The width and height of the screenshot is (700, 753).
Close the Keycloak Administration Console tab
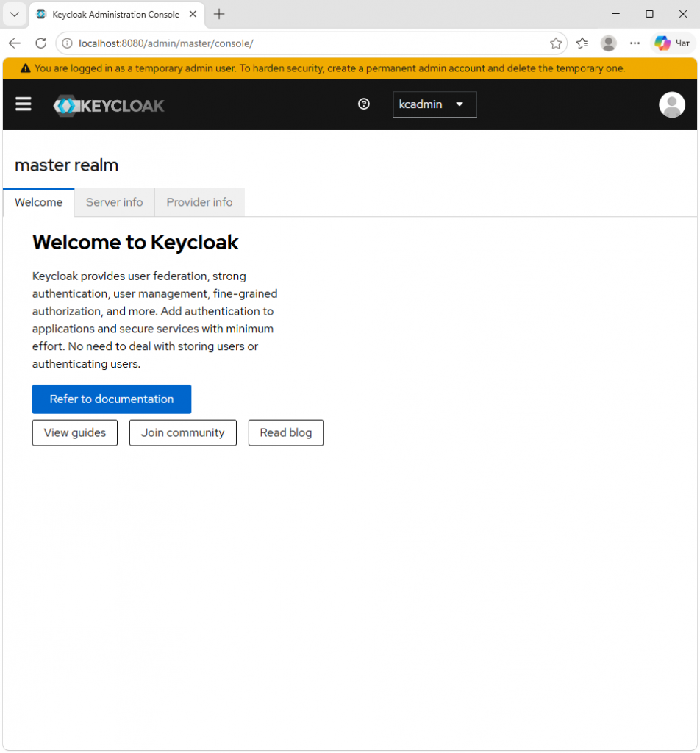pos(193,14)
